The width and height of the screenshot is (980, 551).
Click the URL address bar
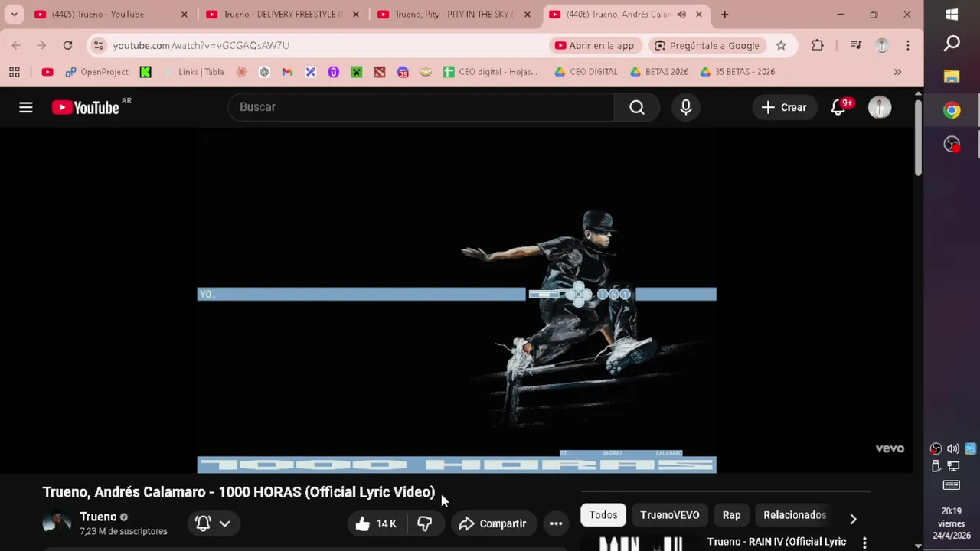[x=329, y=46]
